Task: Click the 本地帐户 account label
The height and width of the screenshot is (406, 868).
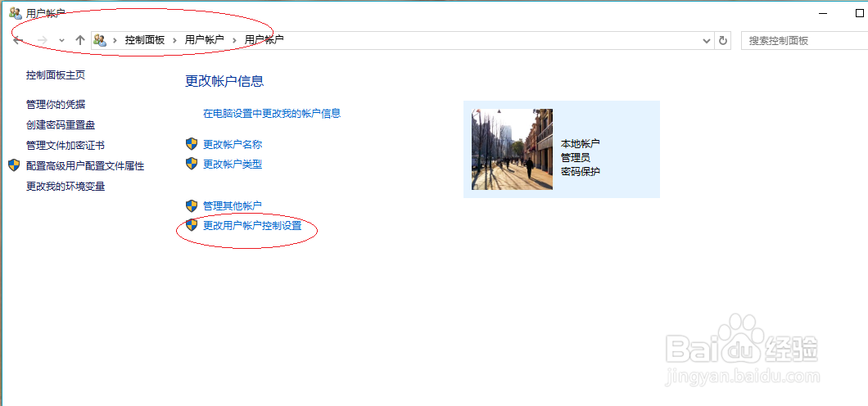Action: [x=580, y=144]
